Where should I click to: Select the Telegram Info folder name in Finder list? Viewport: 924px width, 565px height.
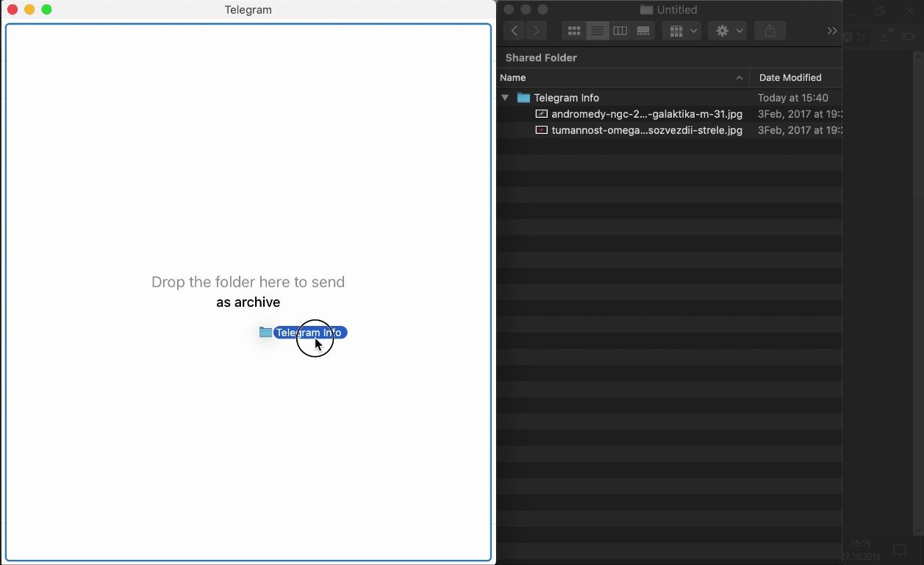(x=567, y=98)
